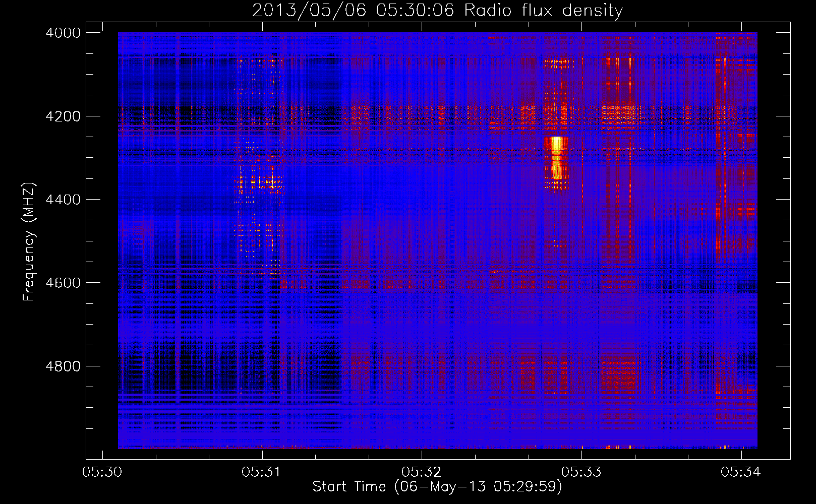Click the 4600 frequency tick label
The image size is (816, 504).
coord(63,283)
